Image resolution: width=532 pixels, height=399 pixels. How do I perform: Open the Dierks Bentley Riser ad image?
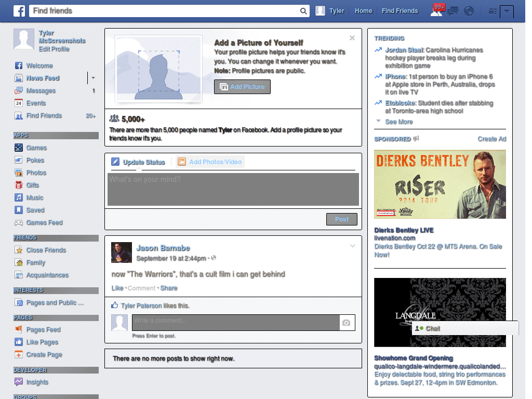click(440, 184)
